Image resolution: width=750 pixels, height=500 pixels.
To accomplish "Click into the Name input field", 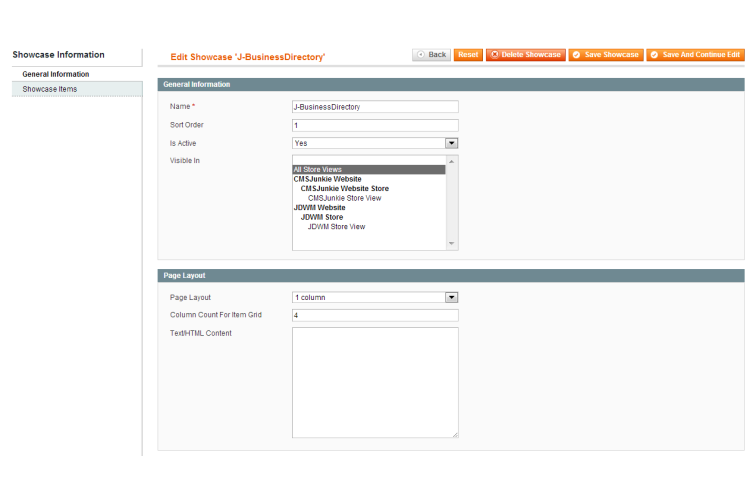I will [375, 107].
